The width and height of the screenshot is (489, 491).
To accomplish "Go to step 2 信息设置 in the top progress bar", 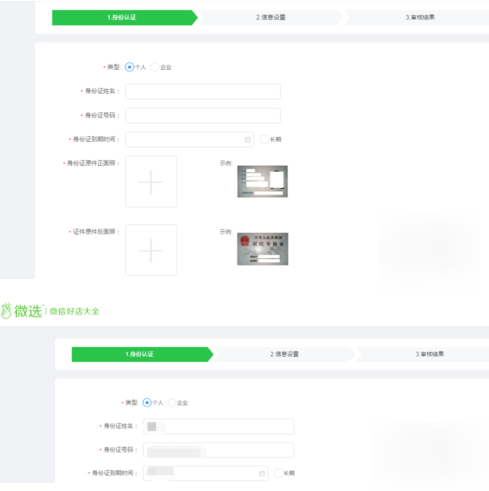I will [x=271, y=17].
